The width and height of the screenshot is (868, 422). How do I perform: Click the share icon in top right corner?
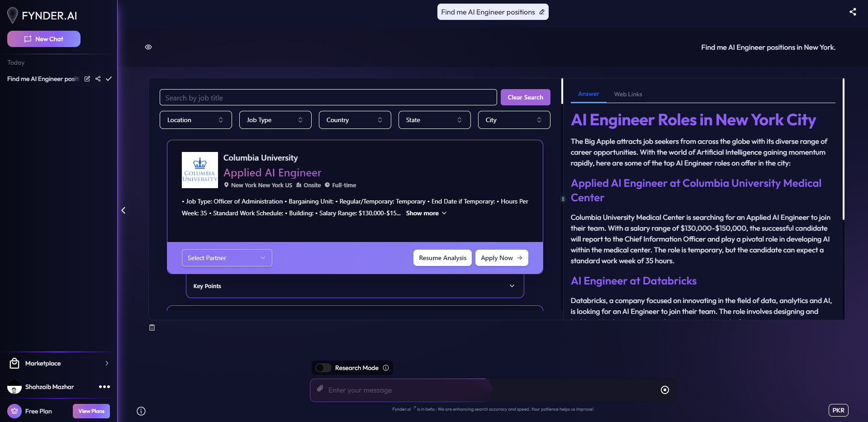click(853, 12)
